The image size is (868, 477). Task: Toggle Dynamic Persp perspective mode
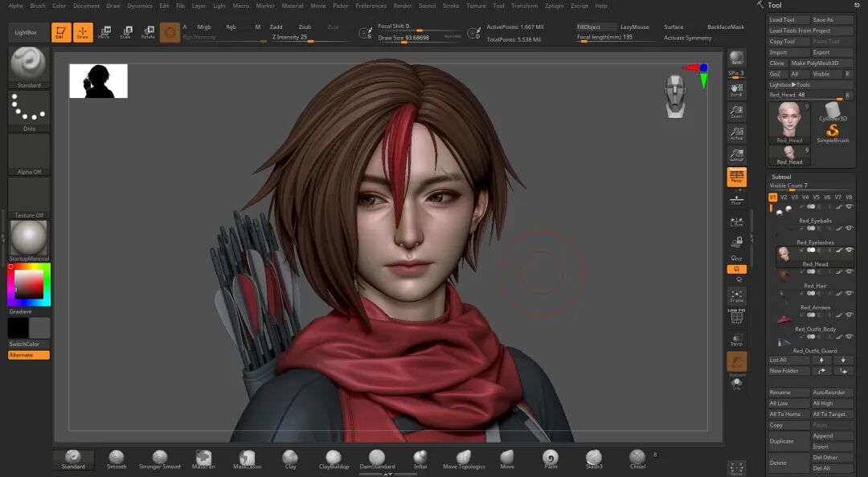click(x=736, y=177)
